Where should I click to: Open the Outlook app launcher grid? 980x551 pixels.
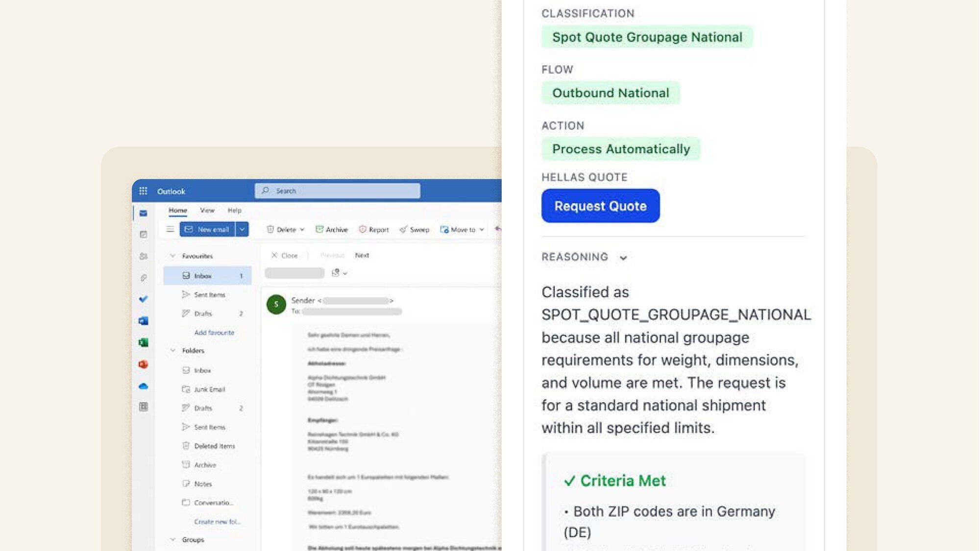(x=143, y=191)
